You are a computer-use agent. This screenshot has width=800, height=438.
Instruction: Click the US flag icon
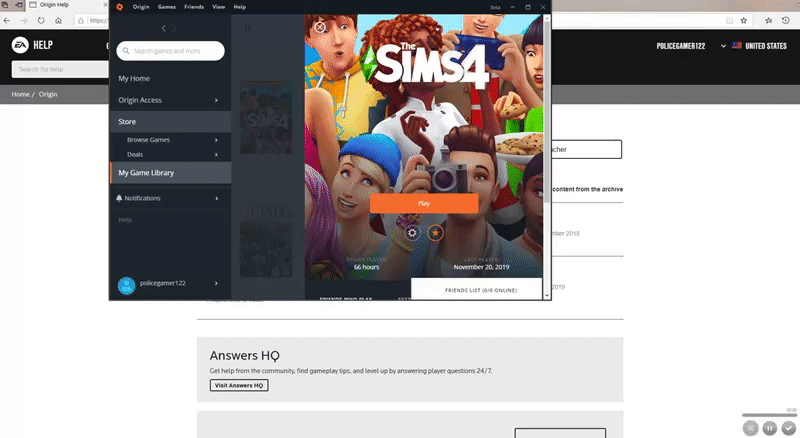click(737, 45)
